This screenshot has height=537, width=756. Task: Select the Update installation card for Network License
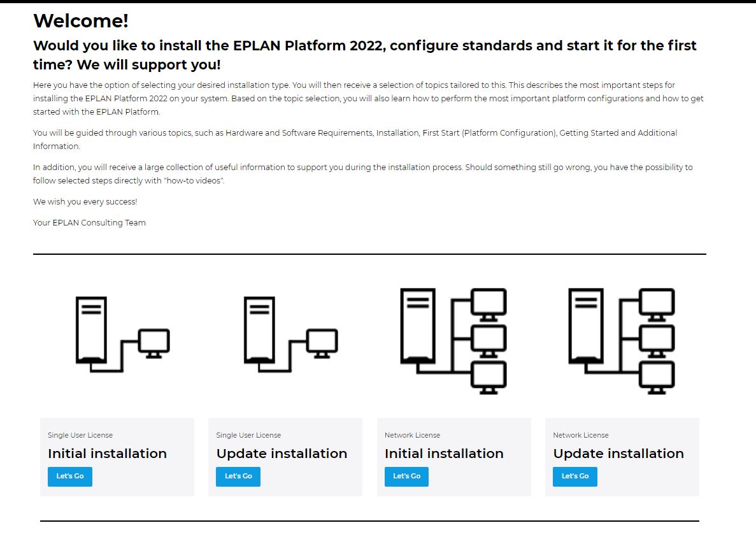(622, 457)
